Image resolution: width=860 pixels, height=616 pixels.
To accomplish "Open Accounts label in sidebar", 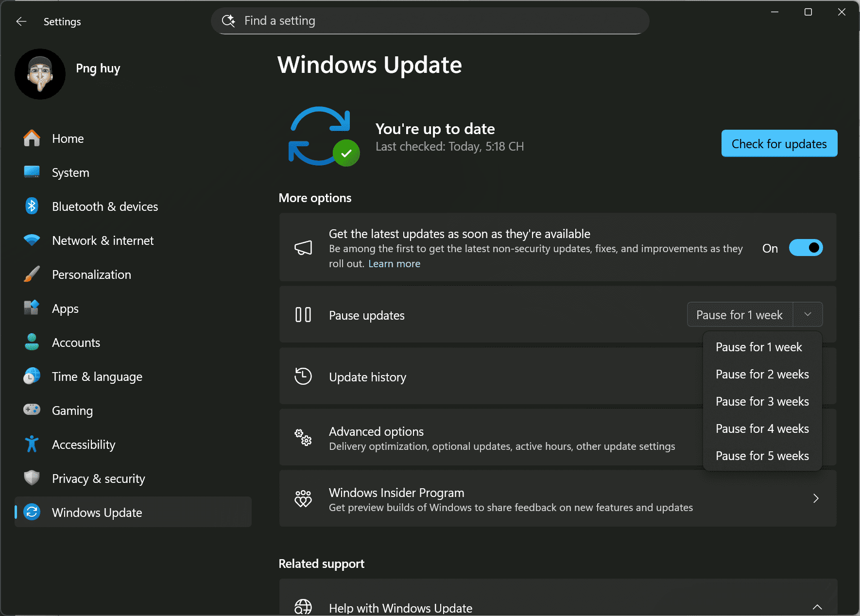I will click(76, 342).
